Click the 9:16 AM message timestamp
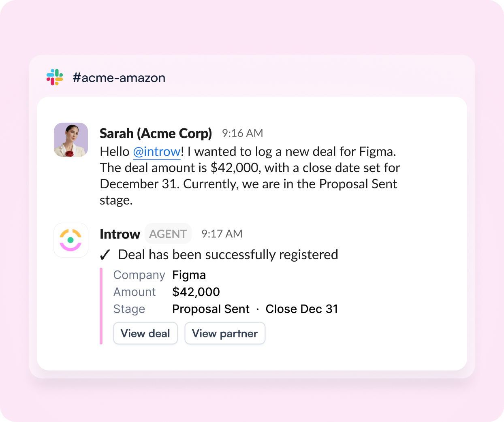The image size is (504, 422). click(x=243, y=133)
